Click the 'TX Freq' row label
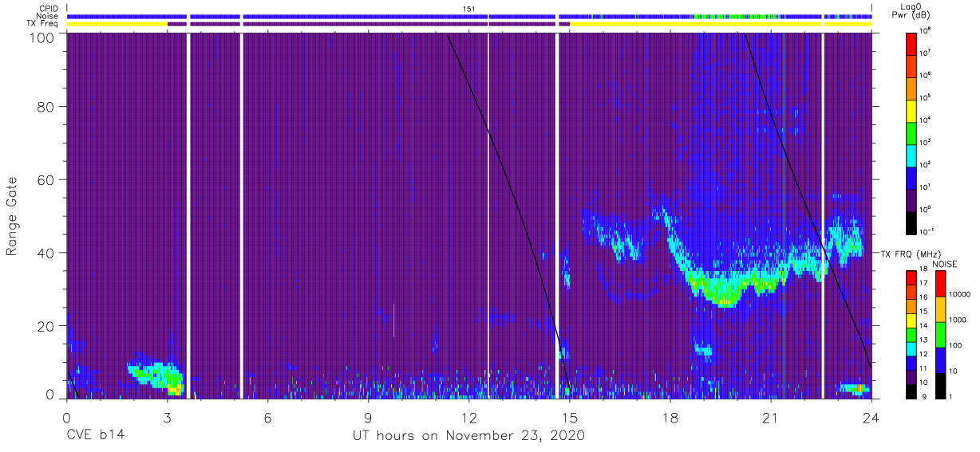Viewport: 980px width, 452px height. (x=43, y=24)
